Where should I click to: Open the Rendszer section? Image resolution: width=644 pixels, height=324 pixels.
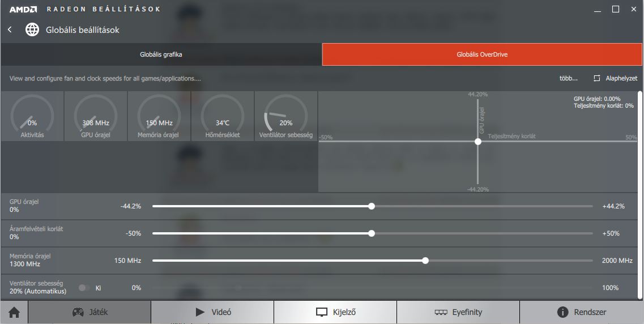581,312
